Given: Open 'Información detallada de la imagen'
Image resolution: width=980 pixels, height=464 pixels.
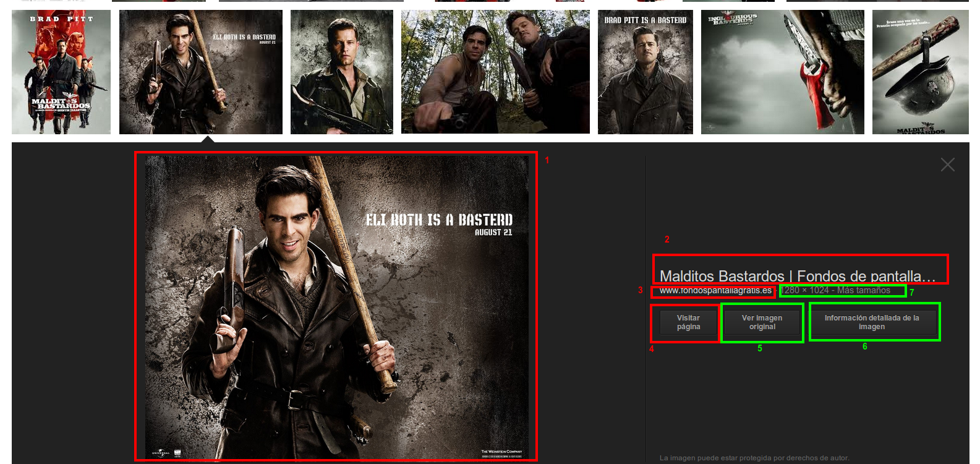Looking at the screenshot, I should pyautogui.click(x=872, y=322).
